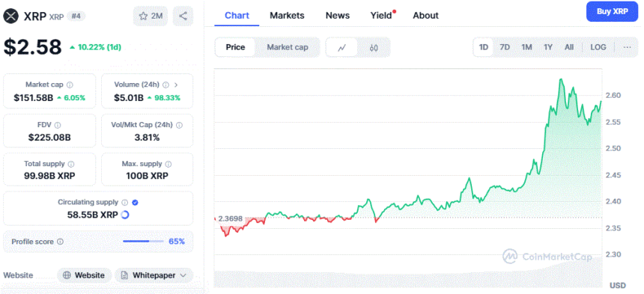Click the Profile score progress bar

point(143,241)
